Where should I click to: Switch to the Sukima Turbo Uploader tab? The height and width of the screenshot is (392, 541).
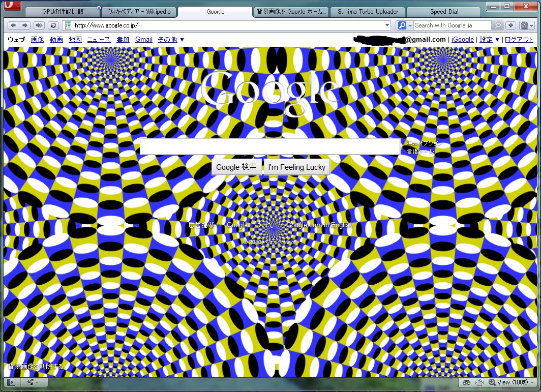pyautogui.click(x=368, y=12)
